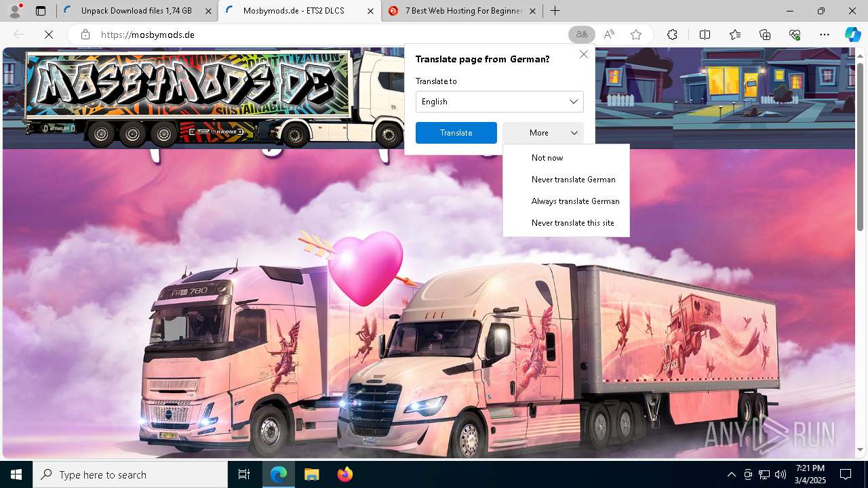
Task: Open the taskbar clock and date
Action: tap(810, 474)
